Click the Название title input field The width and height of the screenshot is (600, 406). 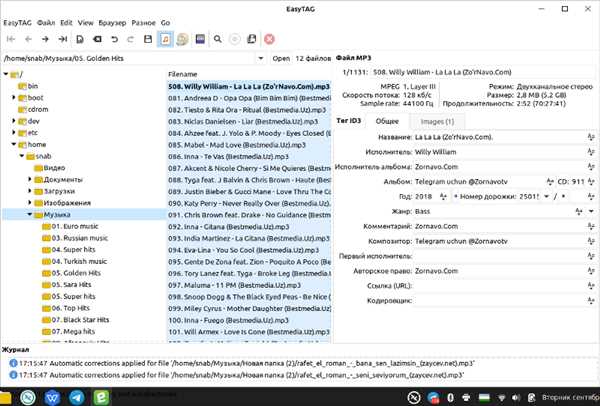(x=499, y=137)
